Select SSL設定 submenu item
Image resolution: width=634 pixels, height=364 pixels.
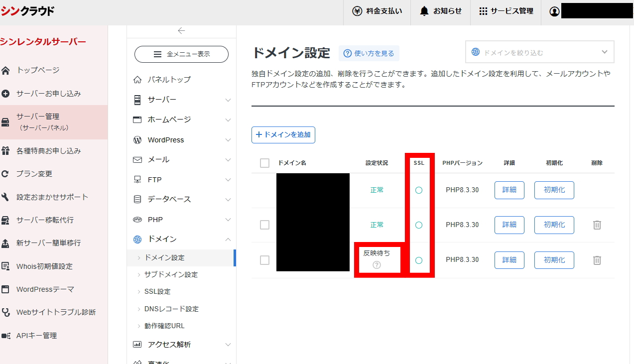(157, 292)
